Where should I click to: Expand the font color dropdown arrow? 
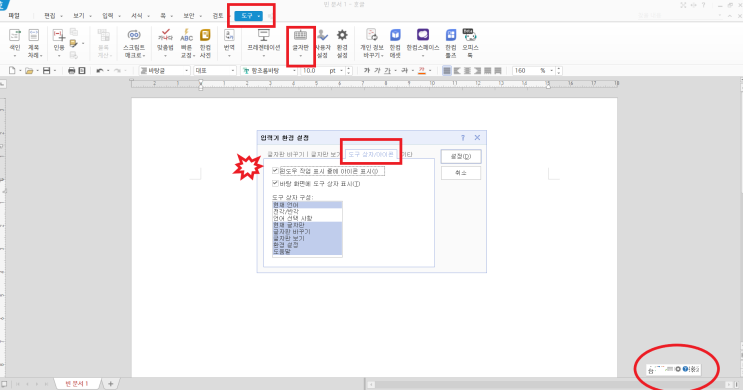[430, 71]
